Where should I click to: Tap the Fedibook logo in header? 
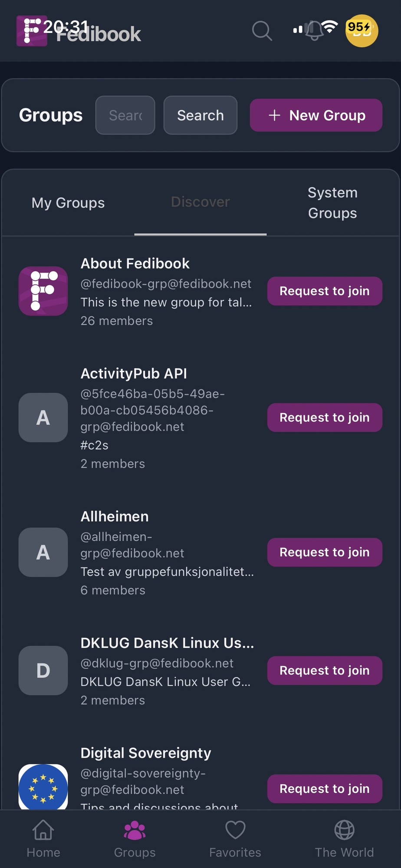pos(32,31)
